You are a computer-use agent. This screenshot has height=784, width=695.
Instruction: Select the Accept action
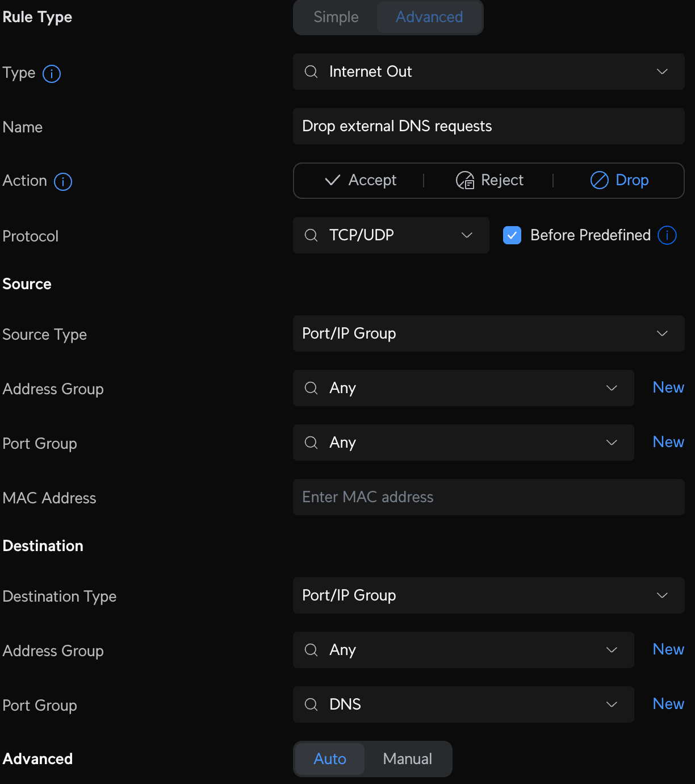pyautogui.click(x=361, y=181)
